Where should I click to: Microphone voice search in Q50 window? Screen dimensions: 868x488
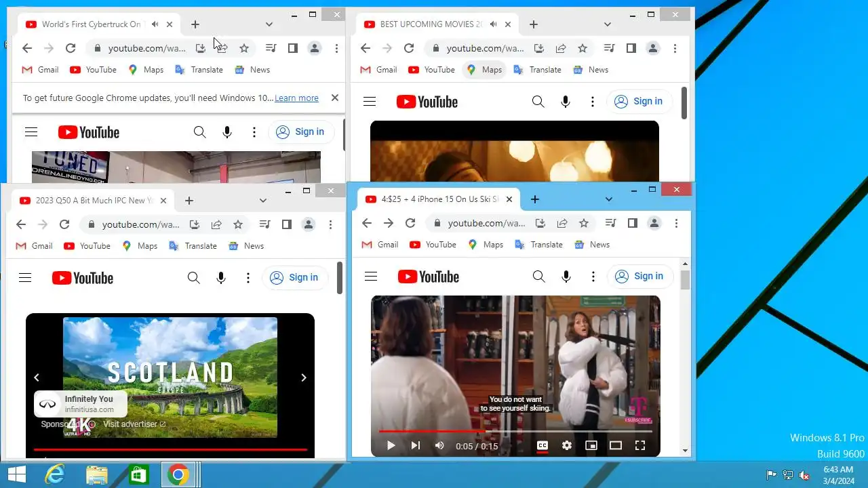[x=221, y=278]
